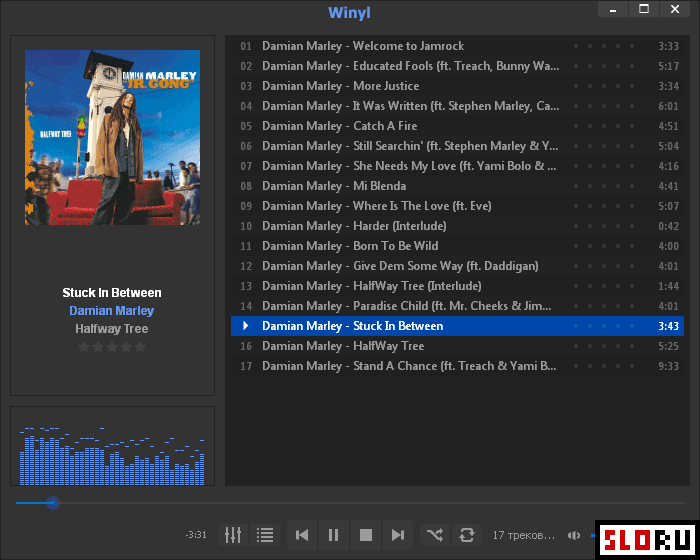
Task: Select track 08 Mi Blenda
Action: pyautogui.click(x=457, y=186)
